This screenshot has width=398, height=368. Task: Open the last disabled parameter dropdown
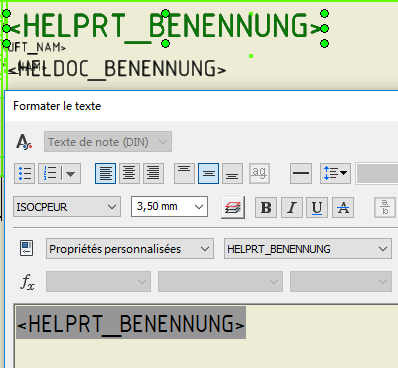(341, 282)
